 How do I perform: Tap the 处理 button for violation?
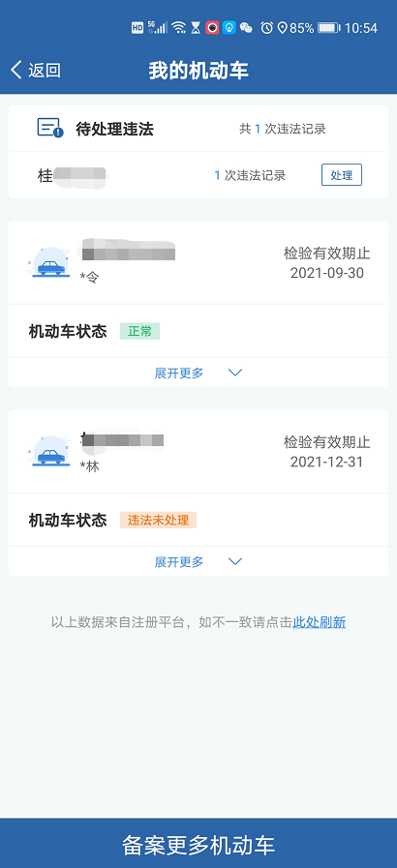(342, 175)
